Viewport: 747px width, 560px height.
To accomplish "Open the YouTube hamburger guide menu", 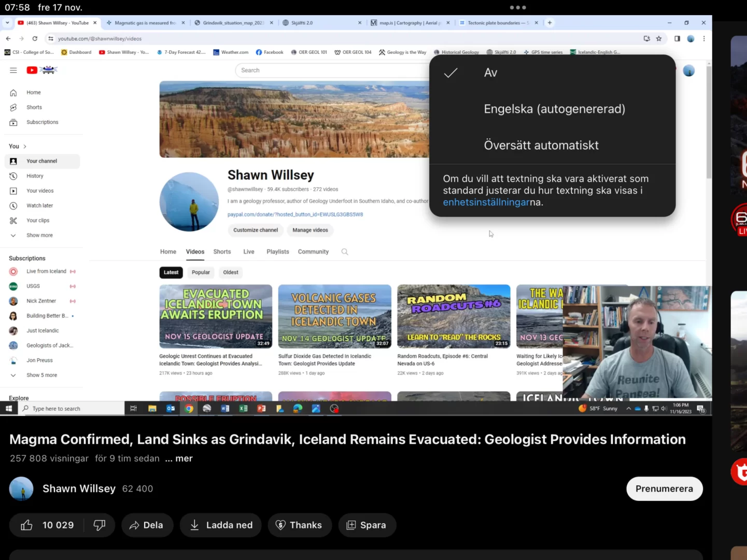I will [x=13, y=71].
